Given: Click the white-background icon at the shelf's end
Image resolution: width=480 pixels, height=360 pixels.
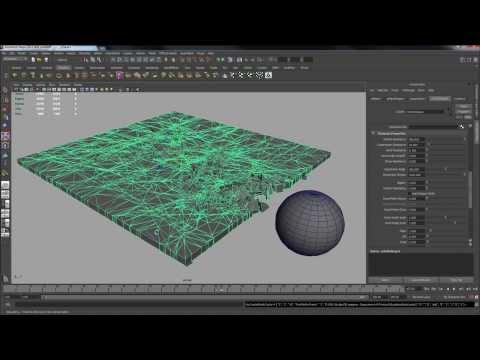Looking at the screenshot, I should 268,76.
